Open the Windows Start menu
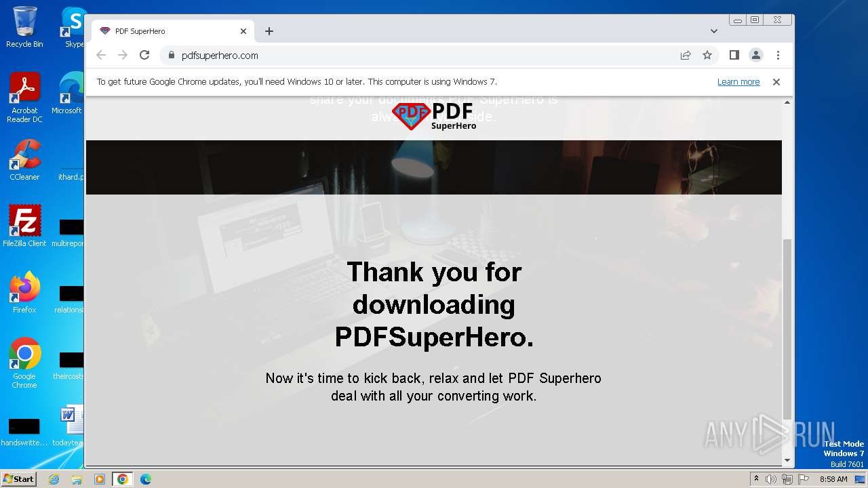 coord(19,479)
